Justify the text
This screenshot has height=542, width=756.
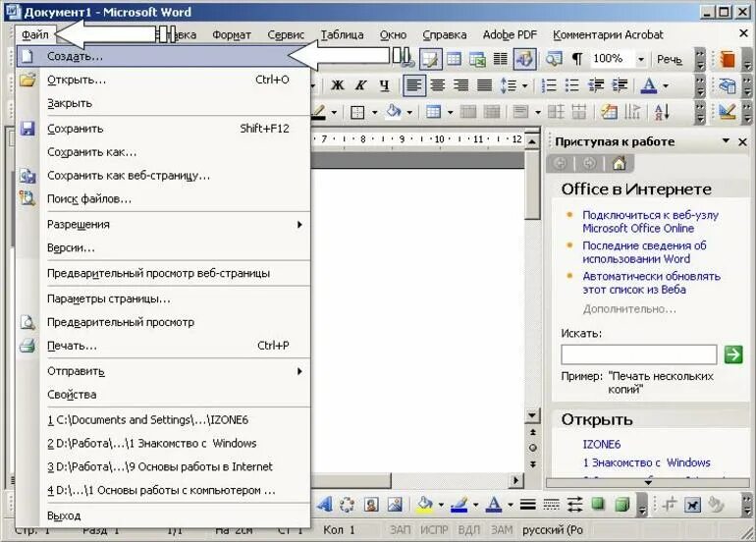pyautogui.click(x=484, y=85)
